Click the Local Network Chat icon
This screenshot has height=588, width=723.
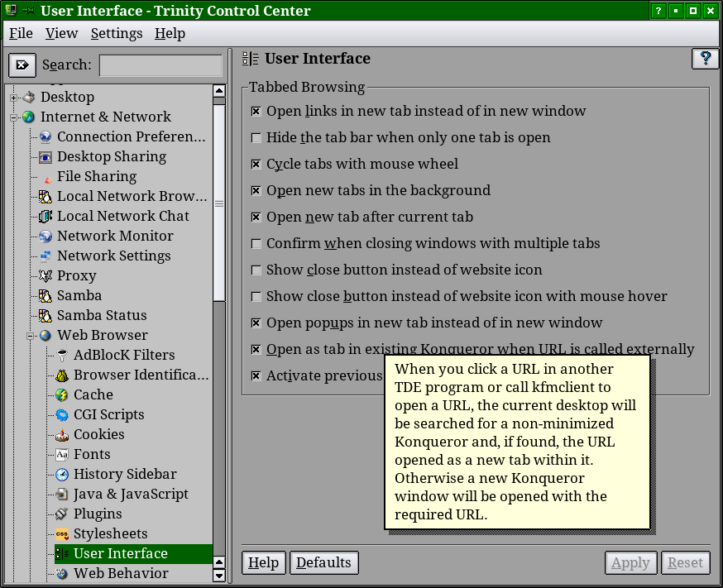[x=45, y=216]
